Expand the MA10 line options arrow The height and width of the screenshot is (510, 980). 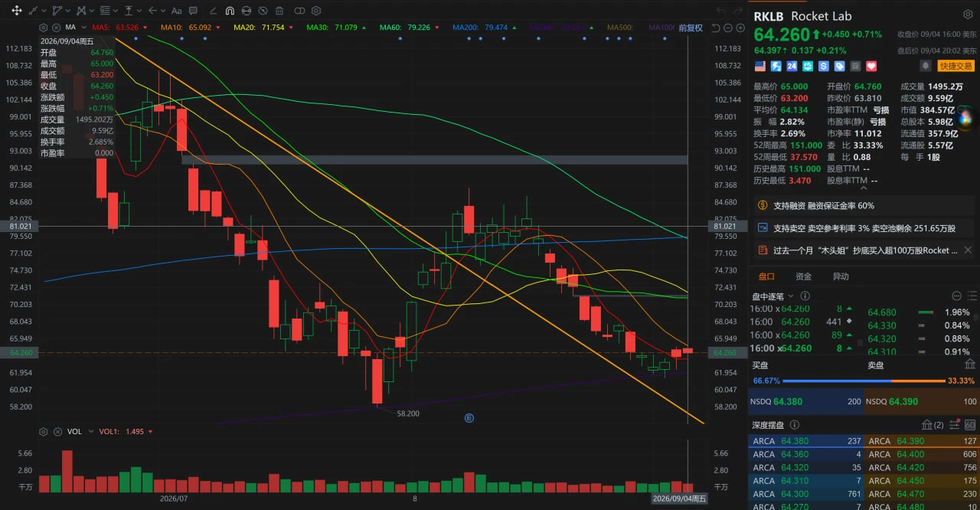218,28
